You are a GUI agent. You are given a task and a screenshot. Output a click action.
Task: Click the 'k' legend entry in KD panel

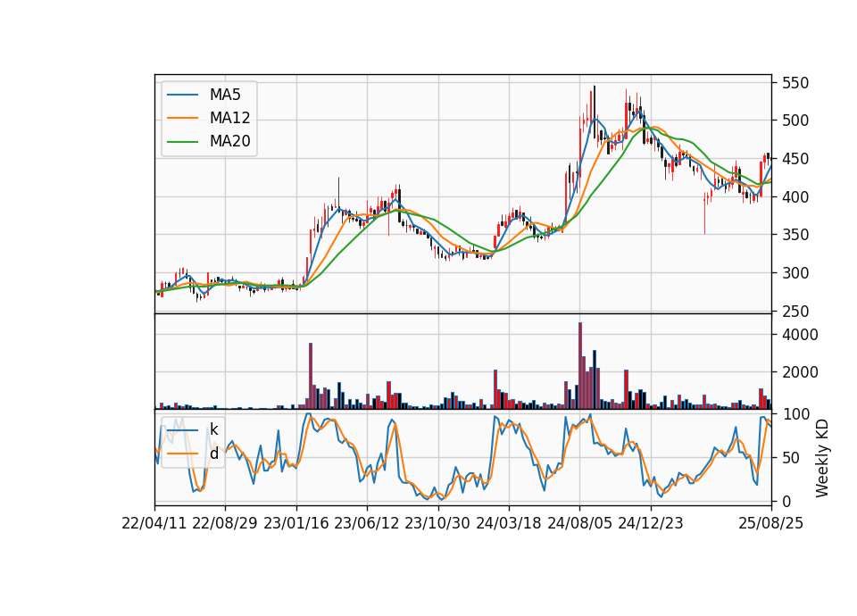(x=213, y=429)
